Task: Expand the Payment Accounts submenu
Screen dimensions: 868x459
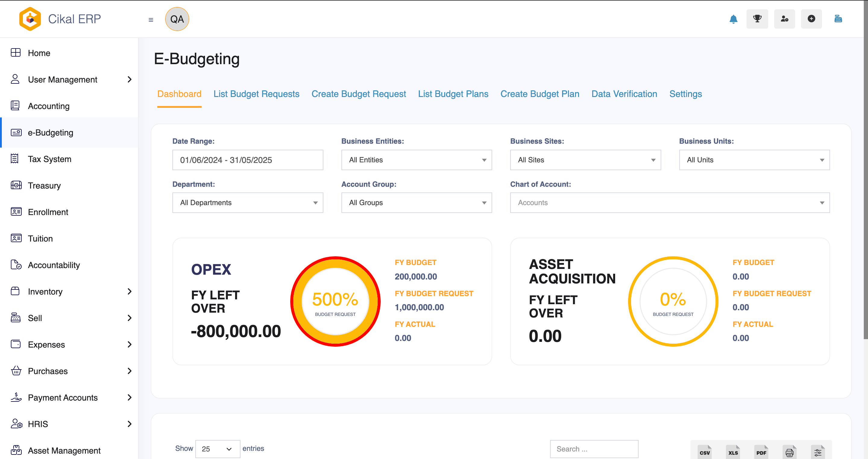Action: (x=129, y=397)
